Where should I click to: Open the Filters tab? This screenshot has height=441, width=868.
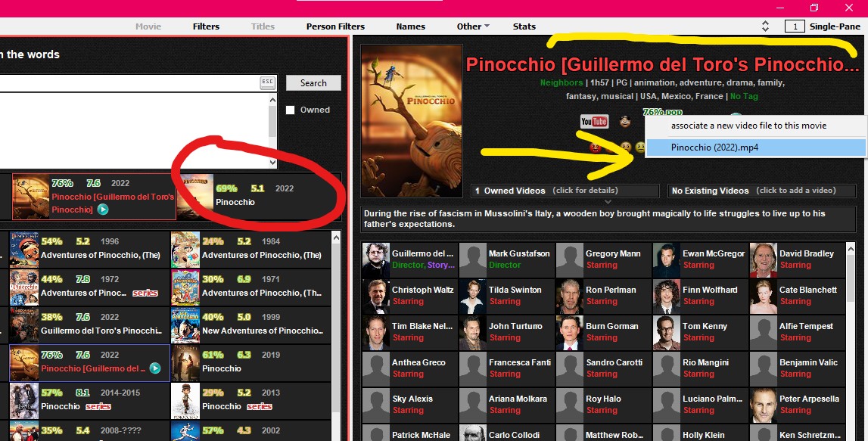[206, 26]
